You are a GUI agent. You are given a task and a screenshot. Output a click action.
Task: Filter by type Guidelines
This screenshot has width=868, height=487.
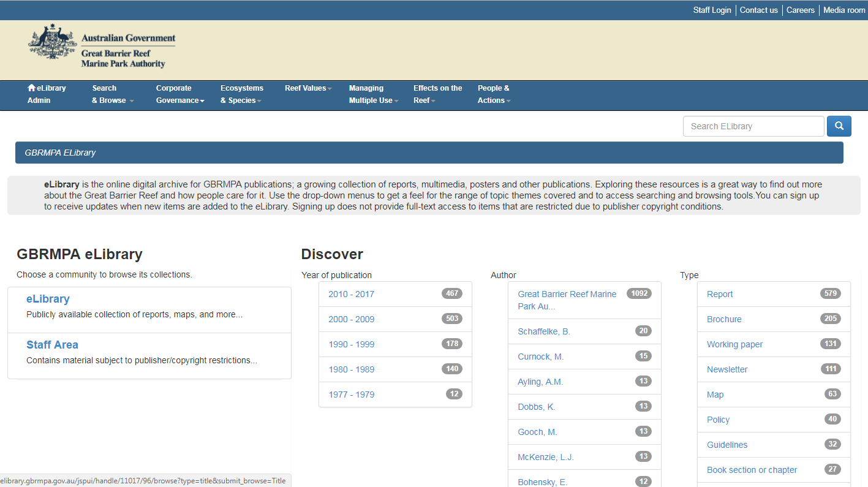coord(727,445)
